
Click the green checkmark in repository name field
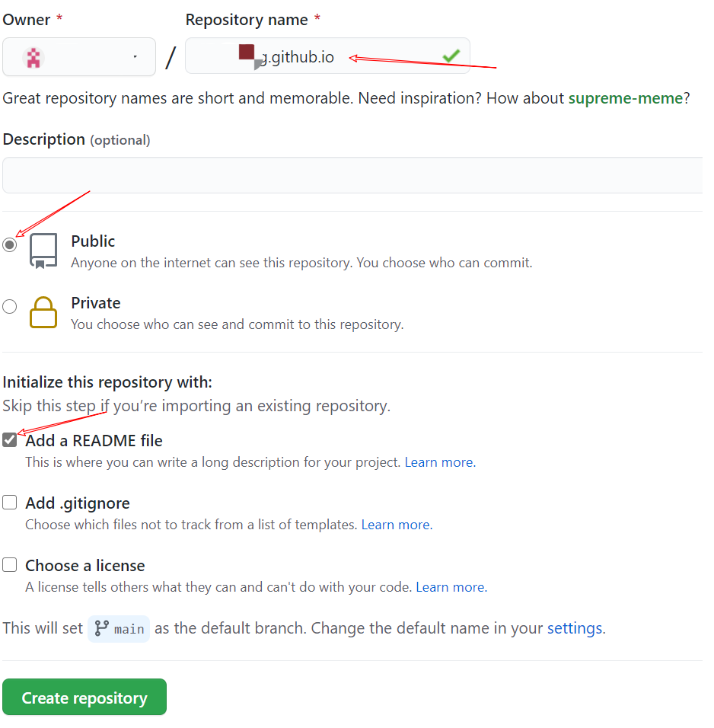point(451,56)
